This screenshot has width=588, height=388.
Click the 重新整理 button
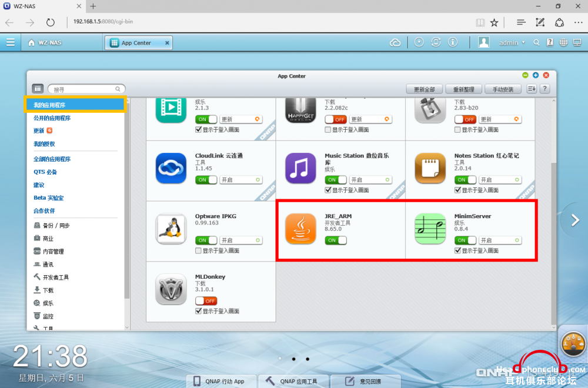tap(463, 89)
